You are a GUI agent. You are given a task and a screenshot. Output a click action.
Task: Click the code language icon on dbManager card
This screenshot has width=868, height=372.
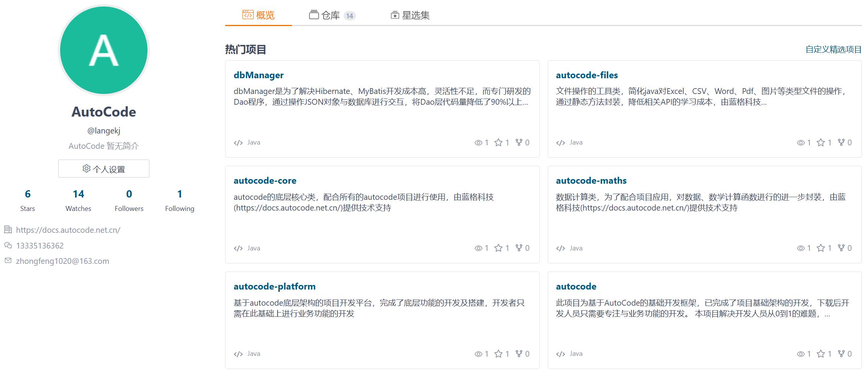coord(238,143)
